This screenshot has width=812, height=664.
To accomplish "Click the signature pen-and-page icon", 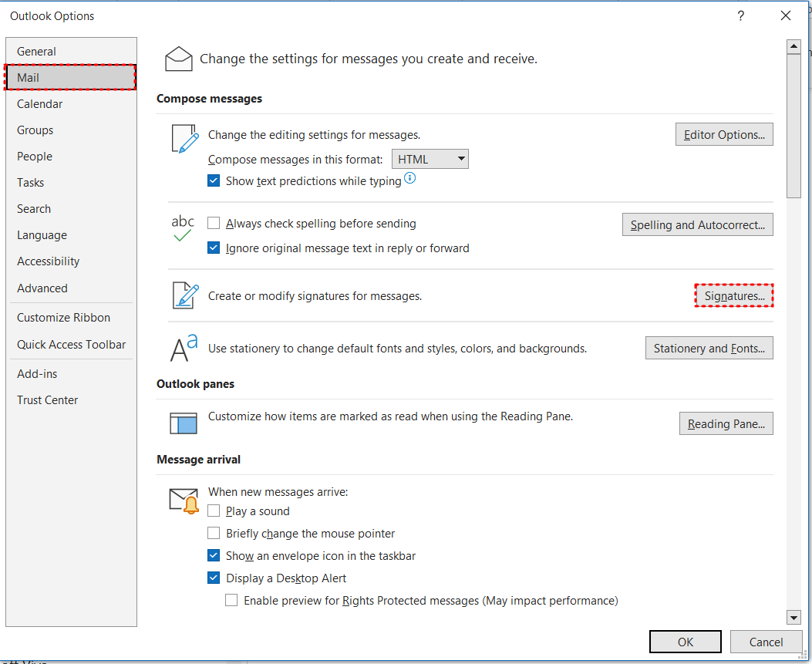I will (x=185, y=295).
